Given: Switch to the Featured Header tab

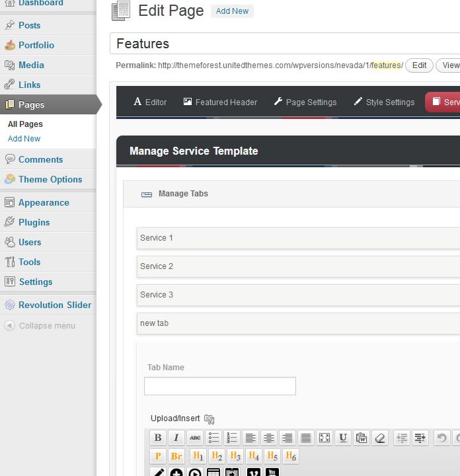Looking at the screenshot, I should click(220, 102).
